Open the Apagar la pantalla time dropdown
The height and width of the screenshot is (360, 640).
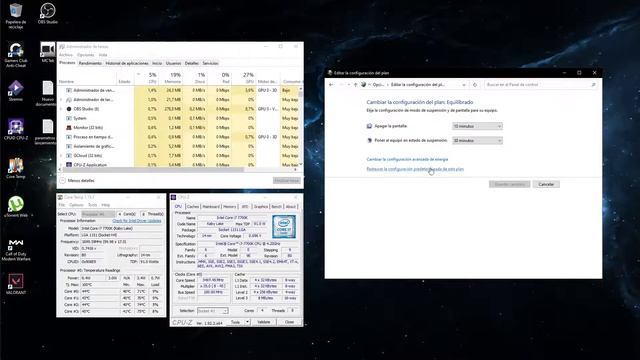pos(477,126)
